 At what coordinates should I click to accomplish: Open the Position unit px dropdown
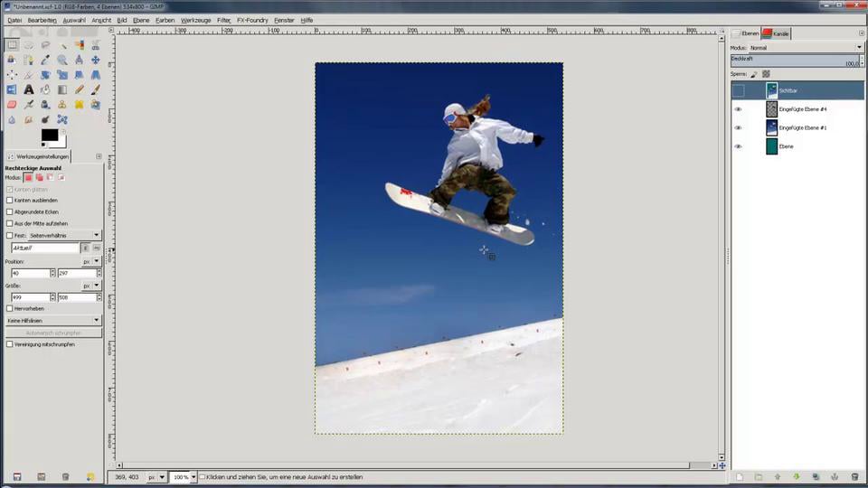(90, 261)
